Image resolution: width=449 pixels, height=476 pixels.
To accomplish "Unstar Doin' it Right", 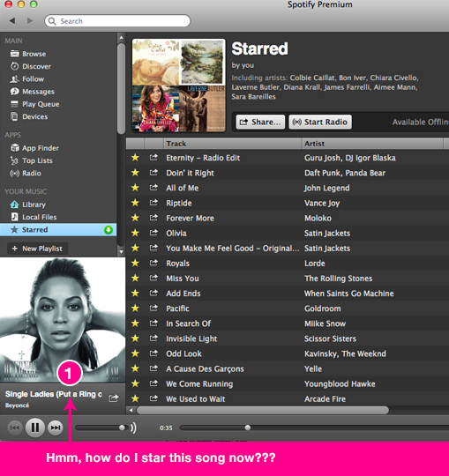I will tap(135, 173).
